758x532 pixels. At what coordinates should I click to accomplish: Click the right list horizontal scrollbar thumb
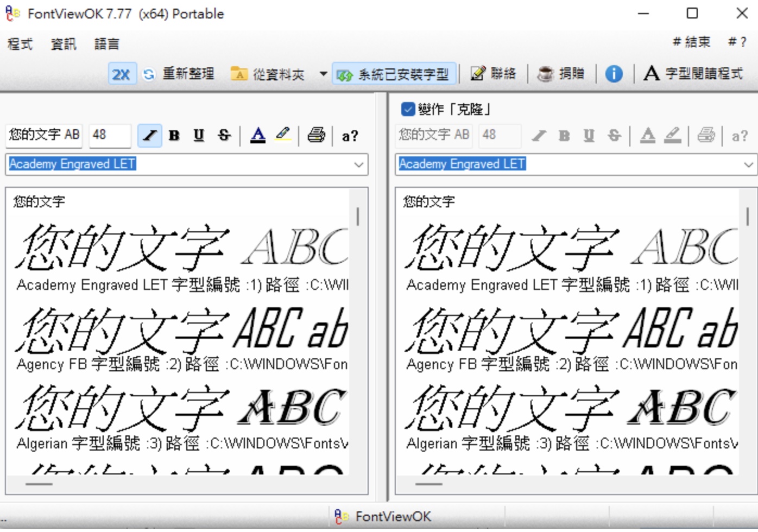click(x=428, y=484)
